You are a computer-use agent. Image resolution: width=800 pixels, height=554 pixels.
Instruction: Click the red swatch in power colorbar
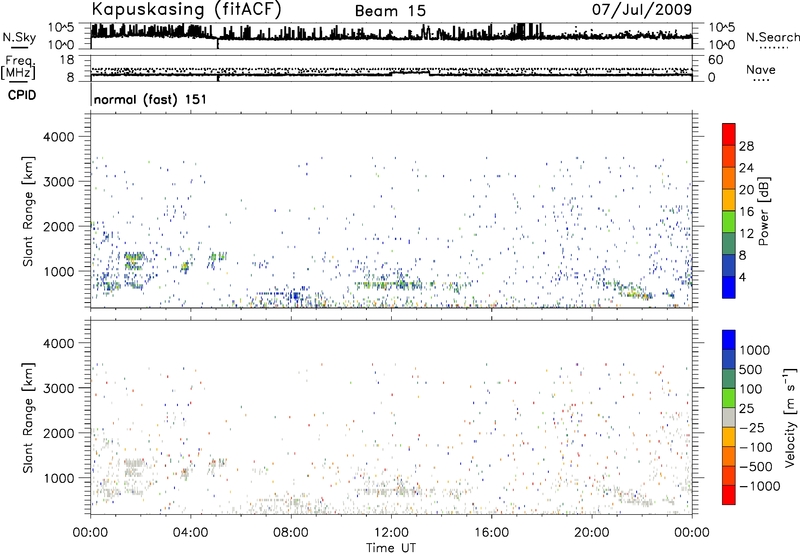pos(729,134)
